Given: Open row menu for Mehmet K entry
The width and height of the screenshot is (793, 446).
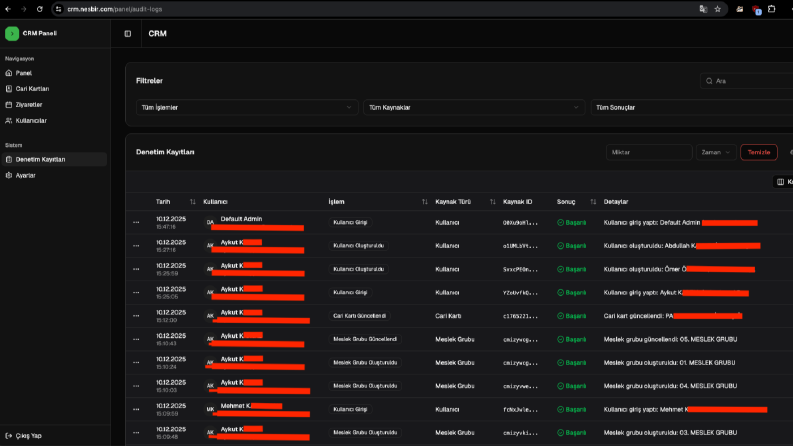Looking at the screenshot, I should 136,409.
